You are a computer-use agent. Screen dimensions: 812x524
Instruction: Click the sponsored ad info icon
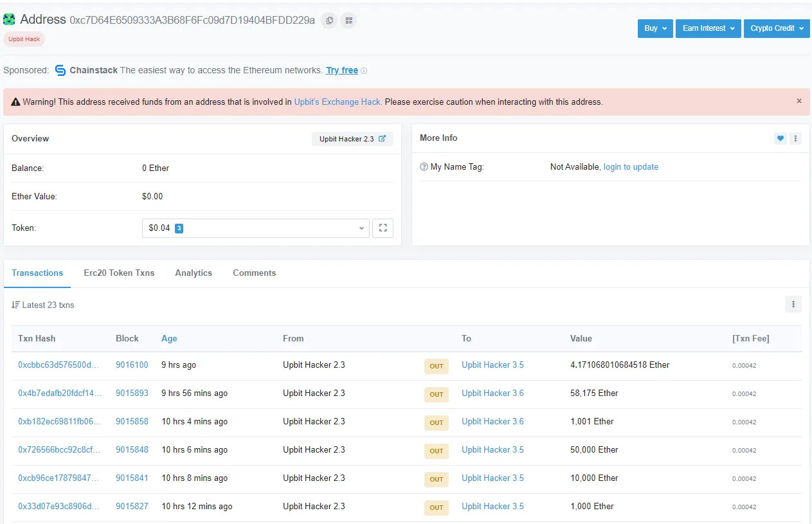tap(364, 71)
